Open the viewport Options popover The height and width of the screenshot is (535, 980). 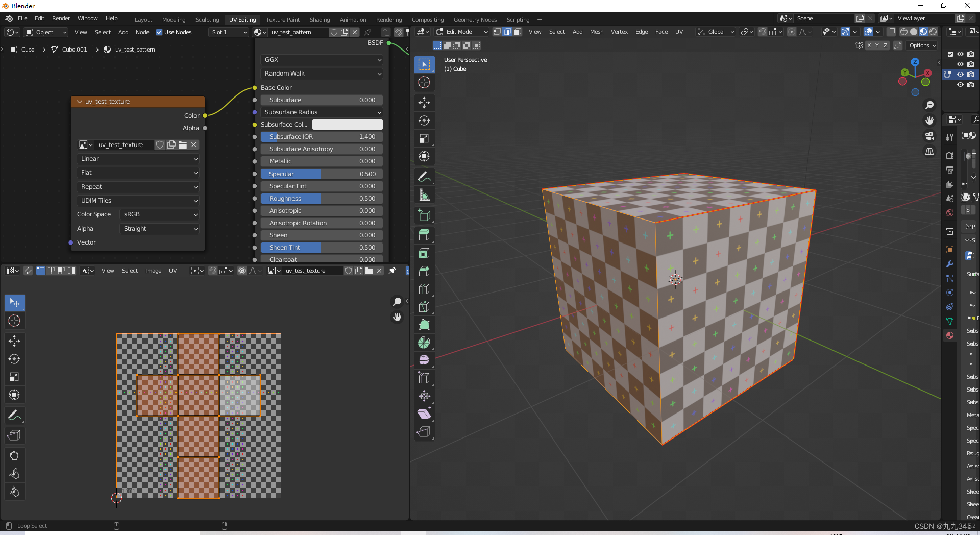click(923, 45)
